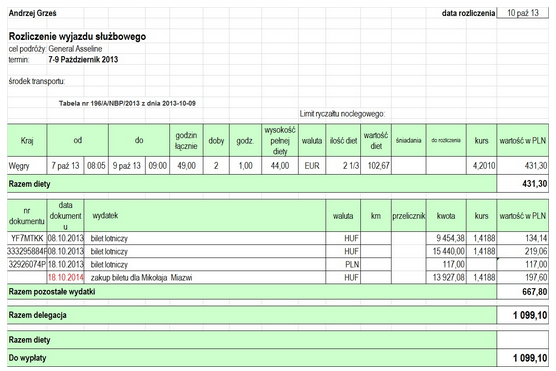The height and width of the screenshot is (371, 556).
Task: Select the 'wysokość pełnej diety' header
Action: [x=280, y=140]
